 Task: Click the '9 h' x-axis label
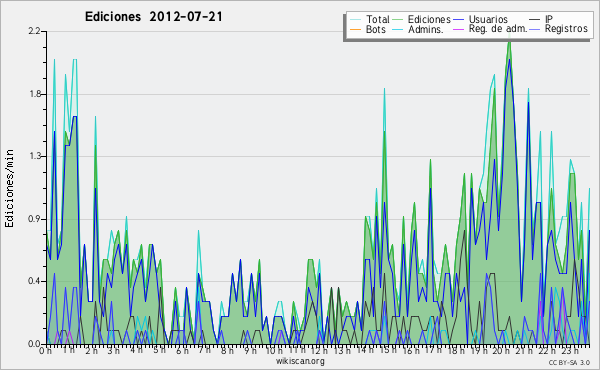tap(250, 350)
